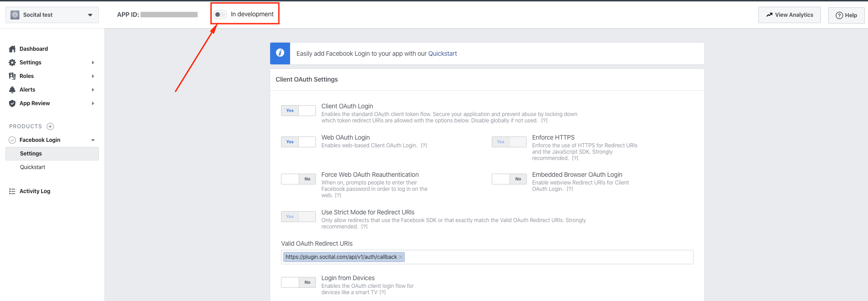This screenshot has height=301, width=868.
Task: Add a product with the plus icon
Action: [x=50, y=126]
